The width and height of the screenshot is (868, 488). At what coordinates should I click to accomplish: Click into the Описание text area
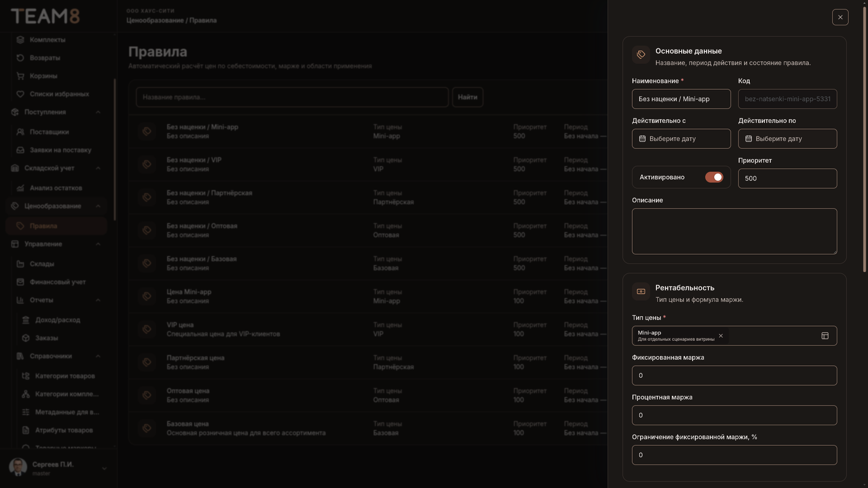(x=734, y=231)
